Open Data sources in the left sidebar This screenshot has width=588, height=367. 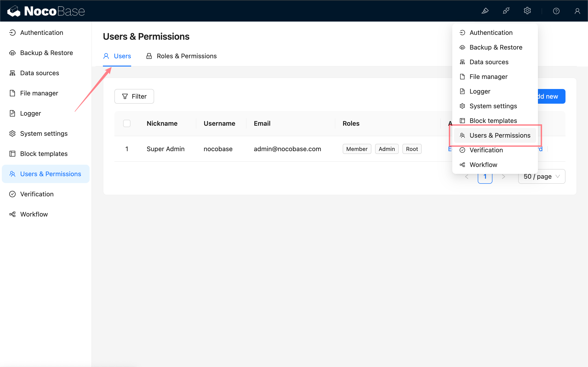click(39, 73)
